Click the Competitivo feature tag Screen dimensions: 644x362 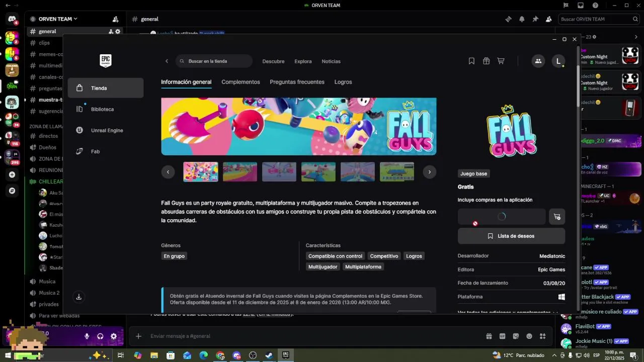pos(384,256)
